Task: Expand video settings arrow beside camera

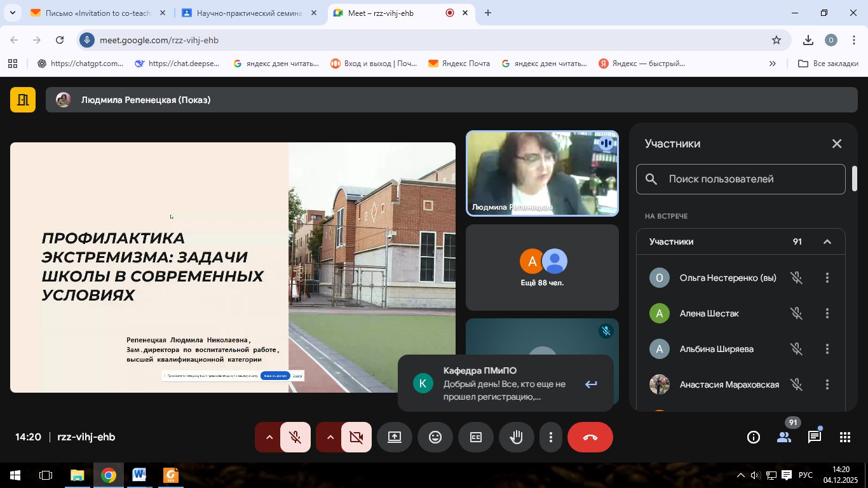Action: pos(330,437)
